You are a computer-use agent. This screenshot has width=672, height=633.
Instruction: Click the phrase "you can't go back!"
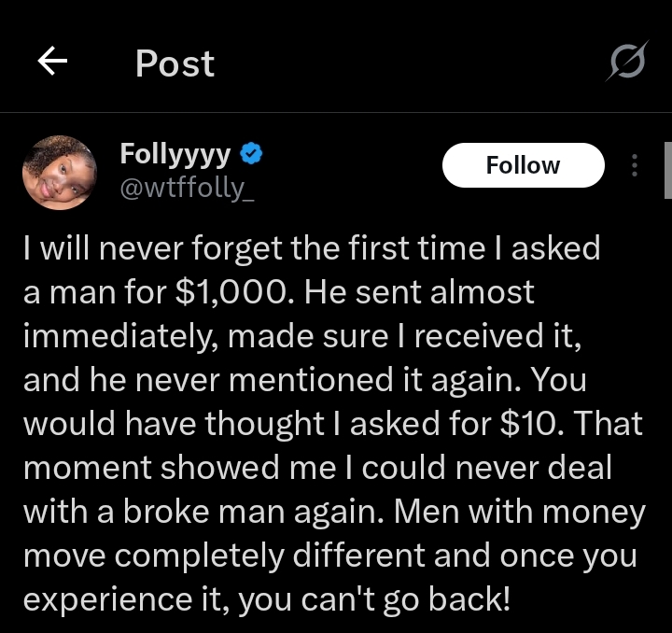pos(375,600)
